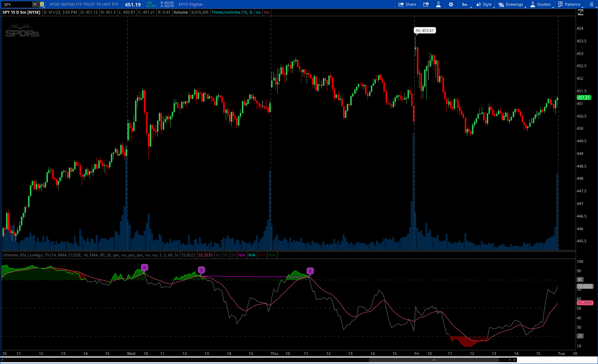Open the Studies menu
This screenshot has height=364, width=598.
click(x=541, y=4)
